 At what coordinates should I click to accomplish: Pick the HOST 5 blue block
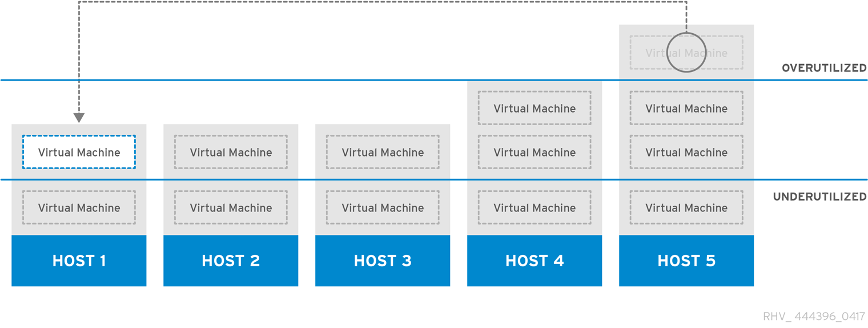[x=686, y=261]
